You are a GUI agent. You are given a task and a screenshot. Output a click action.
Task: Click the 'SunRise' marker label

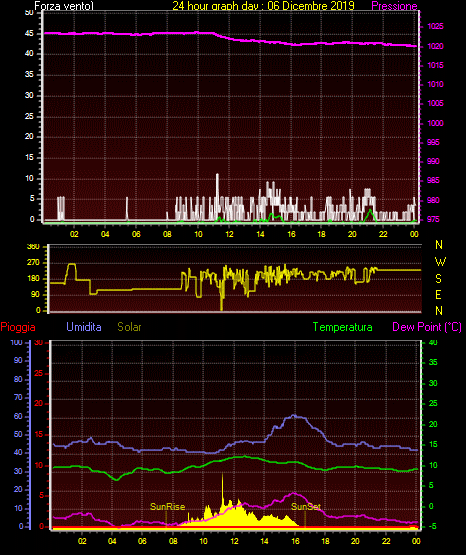(167, 507)
